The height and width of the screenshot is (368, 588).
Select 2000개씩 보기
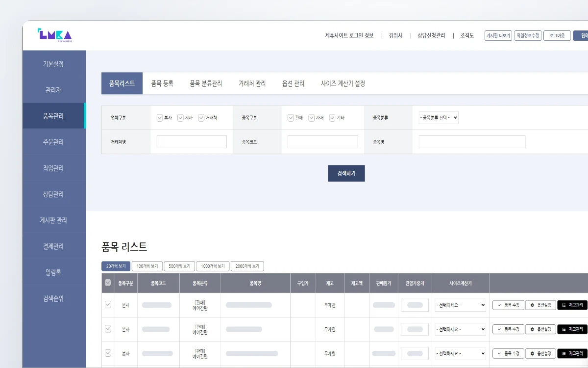[x=247, y=266]
